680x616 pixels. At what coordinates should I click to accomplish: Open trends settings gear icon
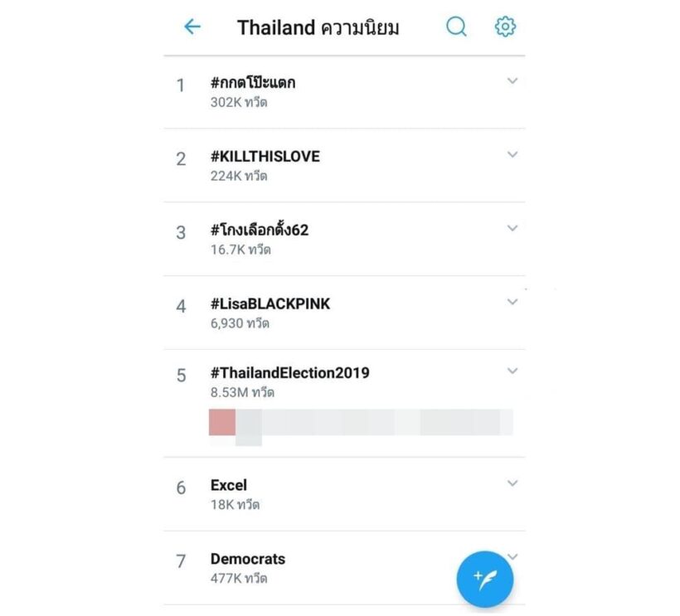tap(505, 27)
